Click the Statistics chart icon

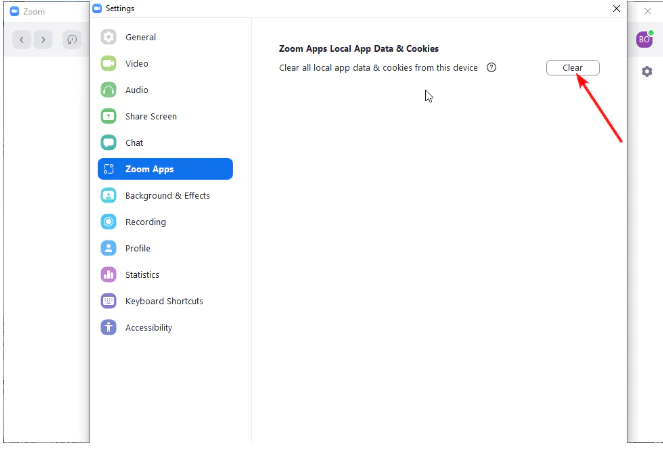109,275
